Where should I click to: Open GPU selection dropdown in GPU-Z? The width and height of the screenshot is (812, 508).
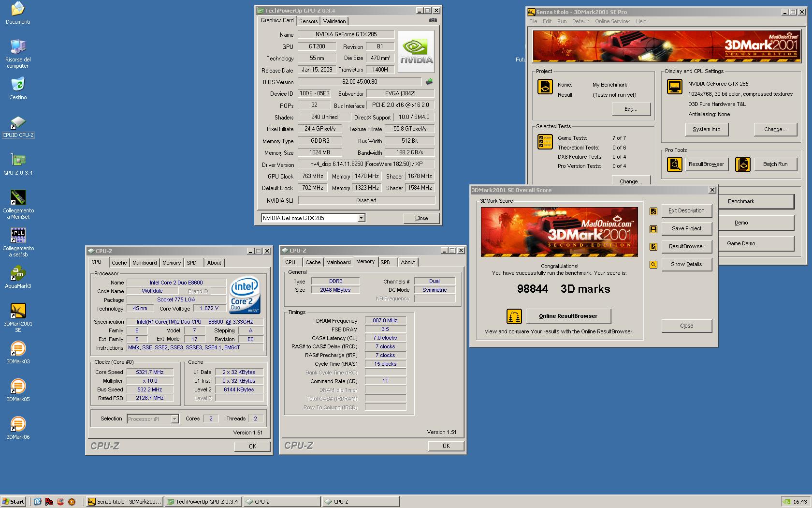[361, 218]
